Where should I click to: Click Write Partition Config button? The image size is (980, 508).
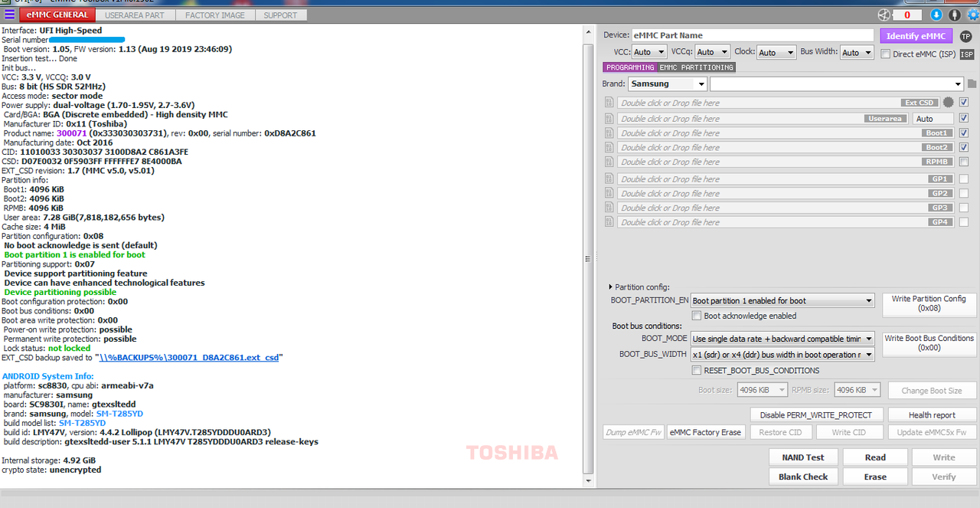929,304
